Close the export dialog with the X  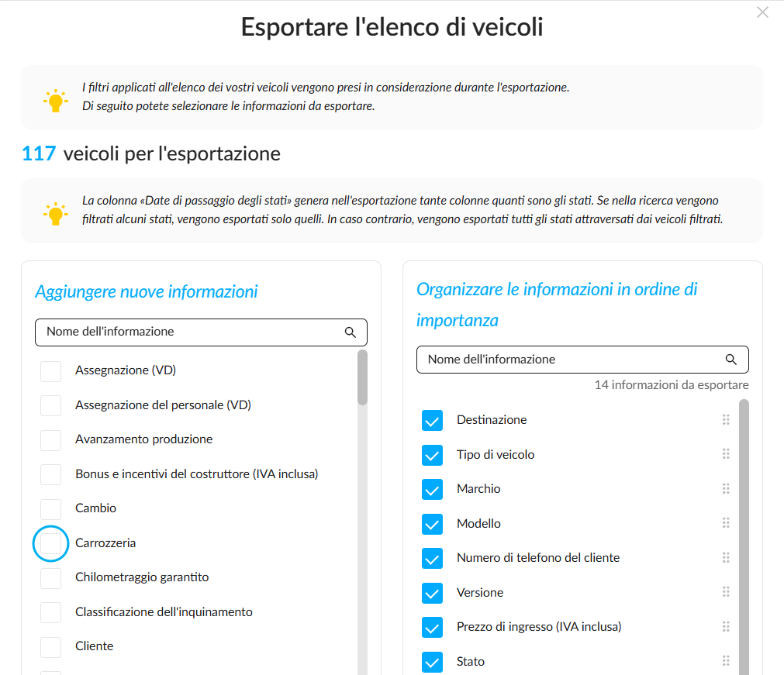762,12
